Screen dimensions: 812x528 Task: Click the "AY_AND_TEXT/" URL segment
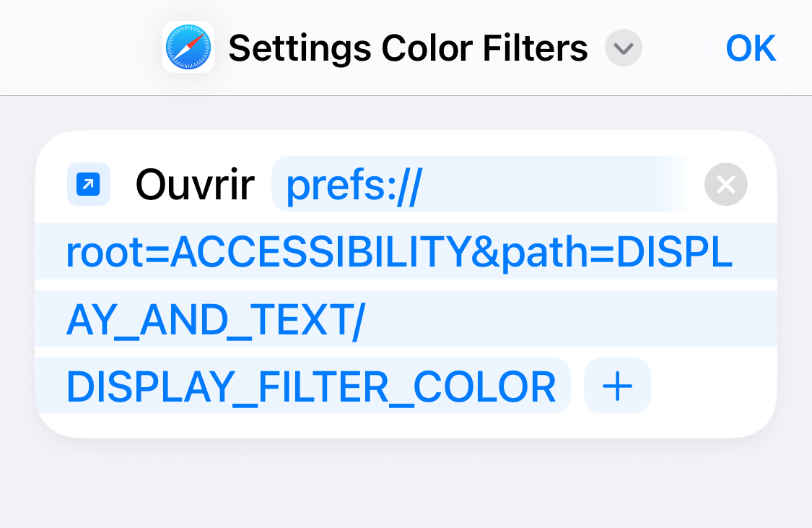(x=215, y=319)
